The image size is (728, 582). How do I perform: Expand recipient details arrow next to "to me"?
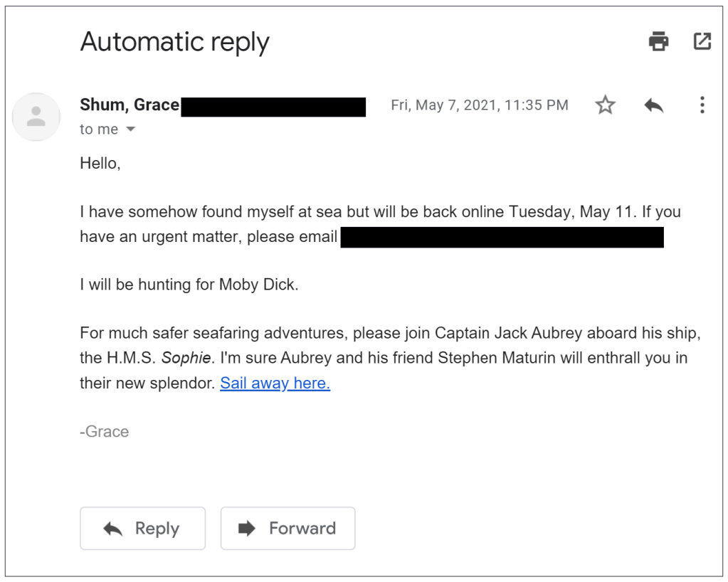(130, 129)
